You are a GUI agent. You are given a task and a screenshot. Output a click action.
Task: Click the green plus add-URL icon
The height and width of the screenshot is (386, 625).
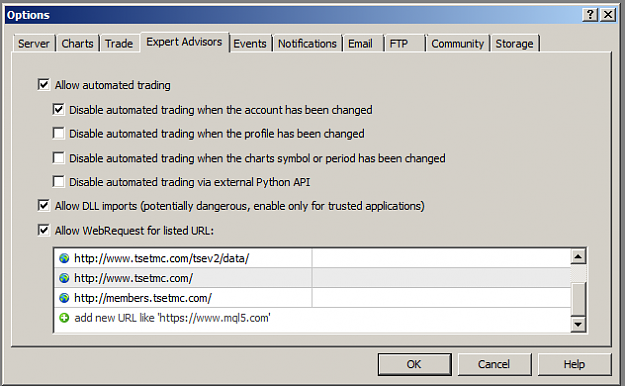tap(64, 318)
